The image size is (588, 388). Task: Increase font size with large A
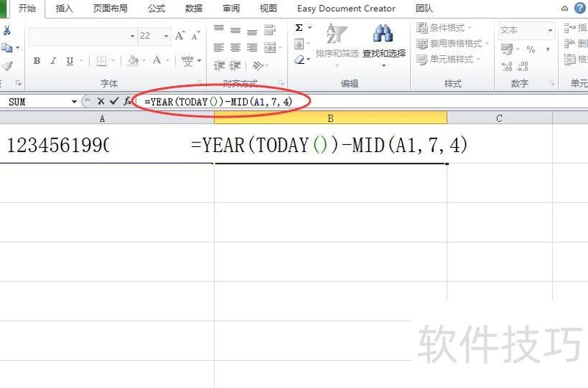(180, 36)
